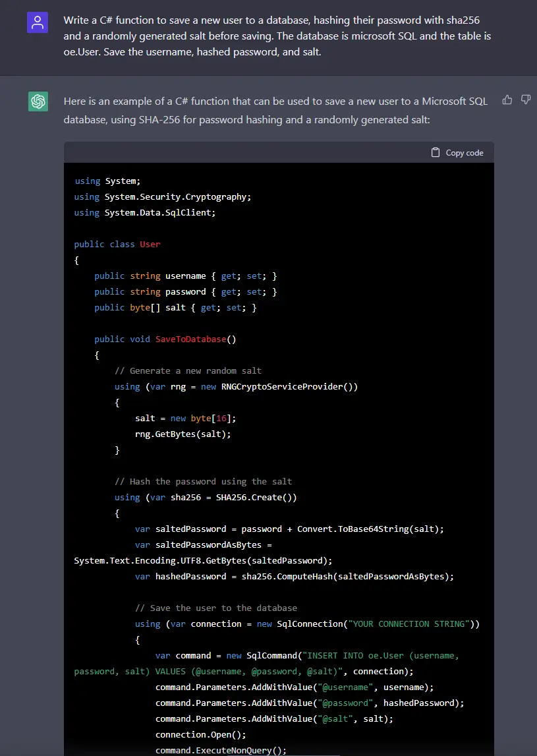Viewport: 537px width, 756px height.
Task: Click the 'public class User' declaration
Action: tap(117, 244)
